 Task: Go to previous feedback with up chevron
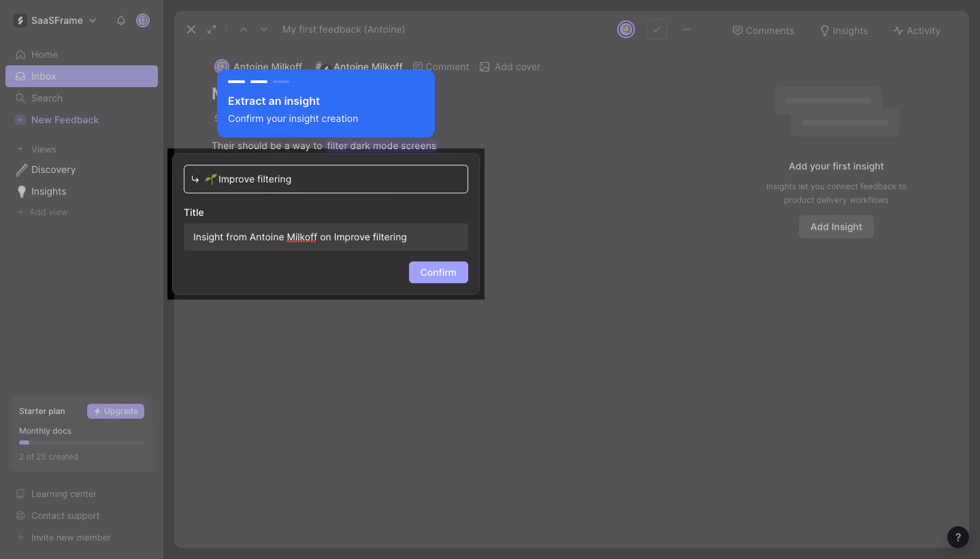pyautogui.click(x=244, y=29)
